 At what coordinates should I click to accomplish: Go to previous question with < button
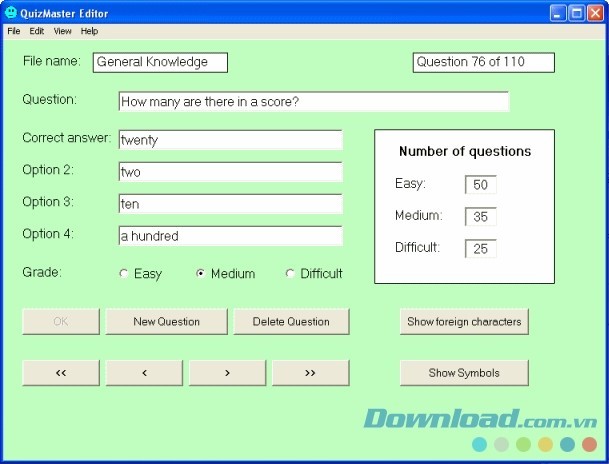click(144, 373)
